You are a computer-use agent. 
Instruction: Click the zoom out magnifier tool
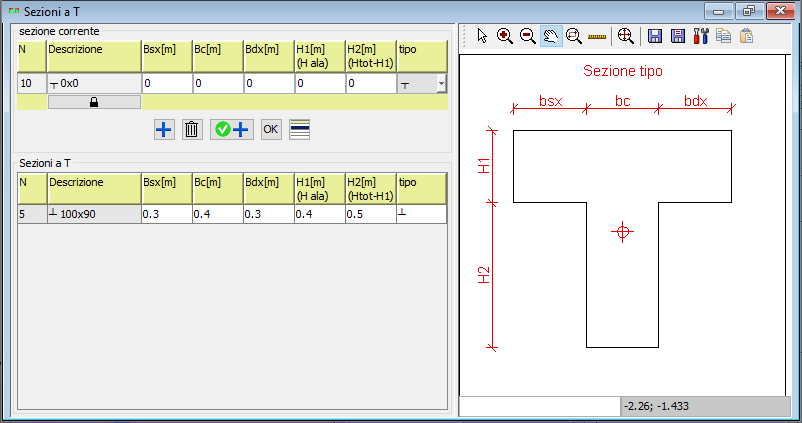pos(528,36)
